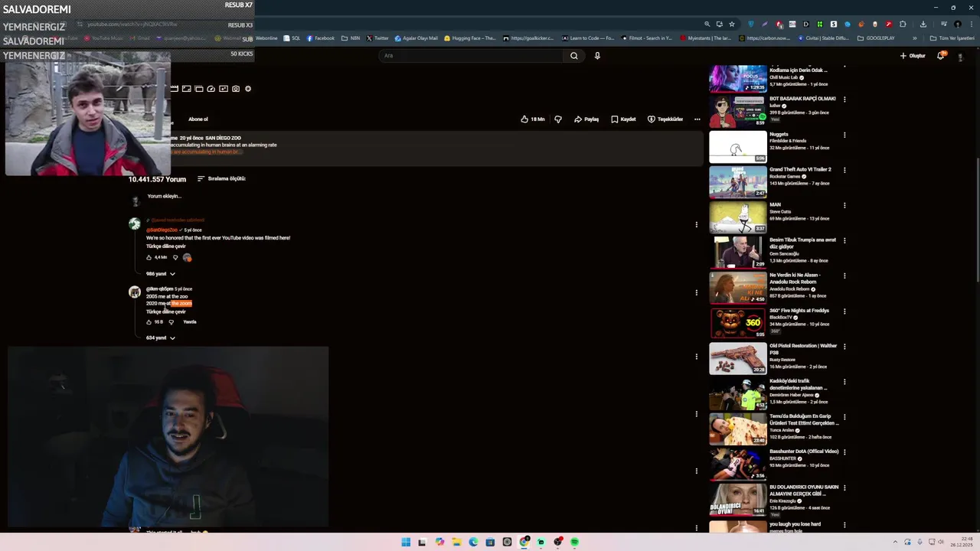Open the @SanDiegoZoo channel link

click(162, 230)
